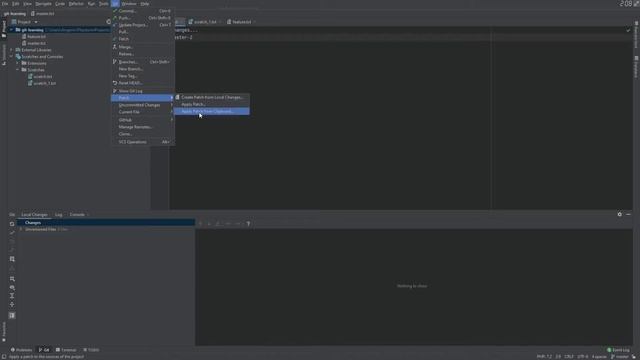The height and width of the screenshot is (360, 640).
Task: Select scratch_1.txt in project tree
Action: pos(44,83)
